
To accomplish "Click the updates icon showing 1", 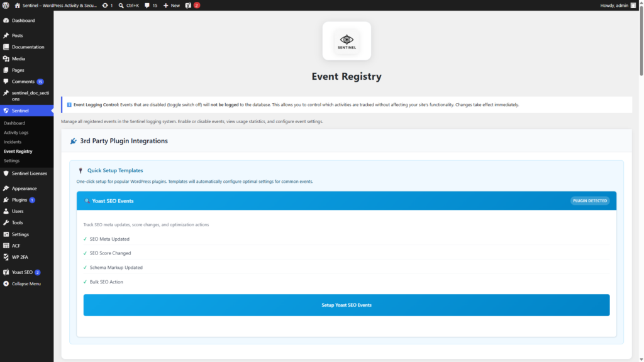I will click(107, 5).
